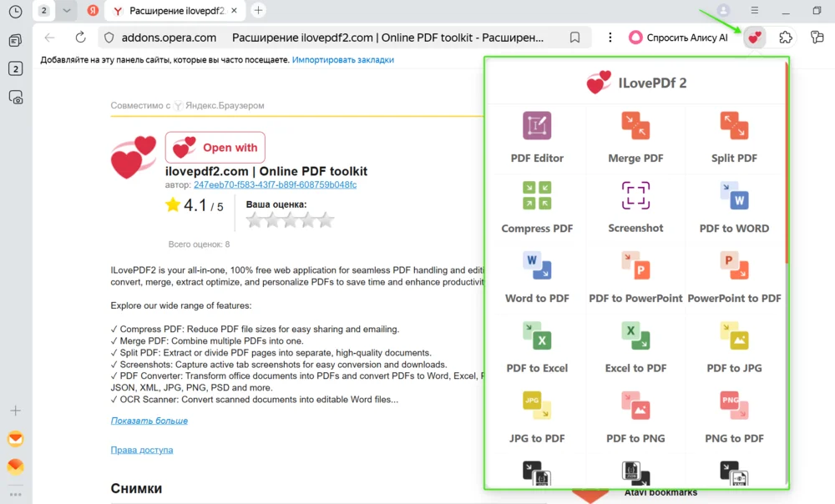Open the Права доступа link

(x=142, y=450)
